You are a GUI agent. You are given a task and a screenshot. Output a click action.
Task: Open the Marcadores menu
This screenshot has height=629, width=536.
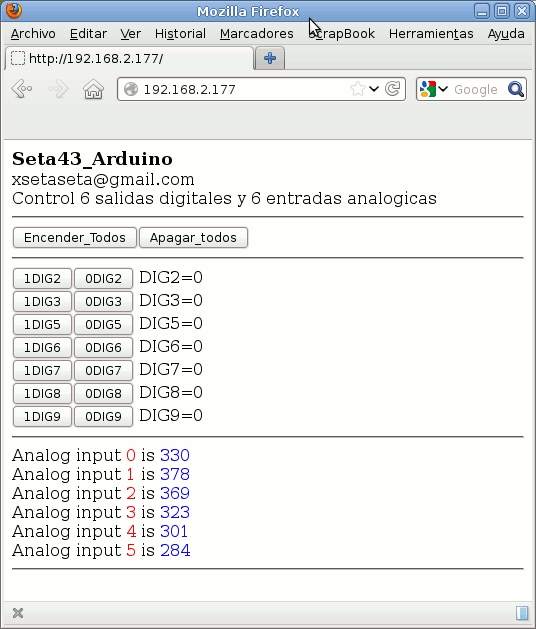coord(256,34)
